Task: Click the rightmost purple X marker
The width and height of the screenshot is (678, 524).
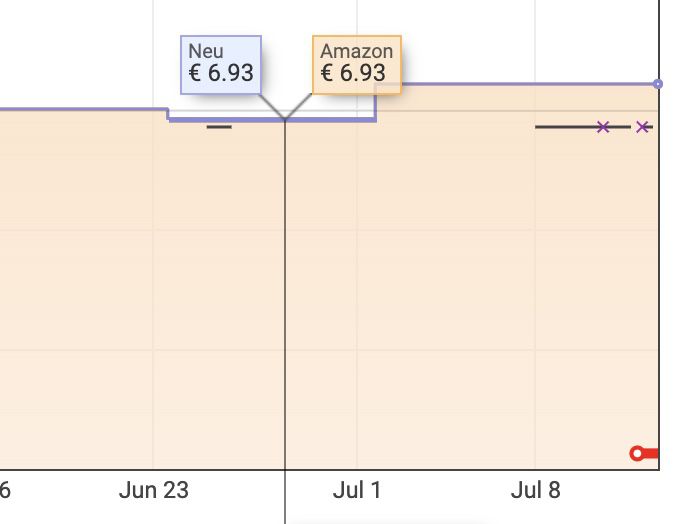Action: (643, 127)
